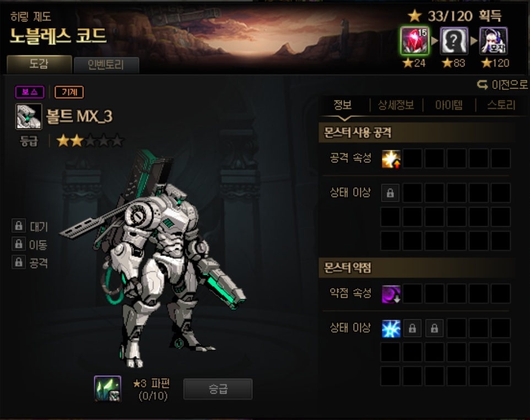The width and height of the screenshot is (530, 420).
Task: Open the 아이템 tab
Action: click(x=448, y=105)
